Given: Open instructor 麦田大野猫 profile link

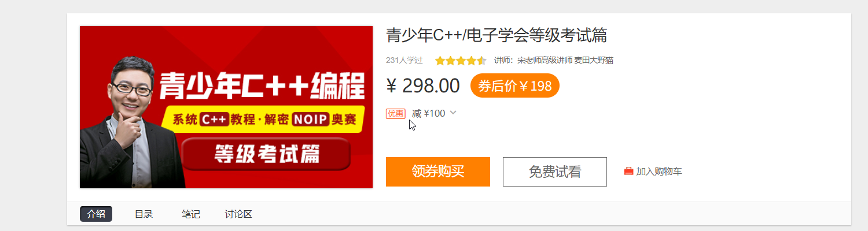Looking at the screenshot, I should (x=594, y=61).
